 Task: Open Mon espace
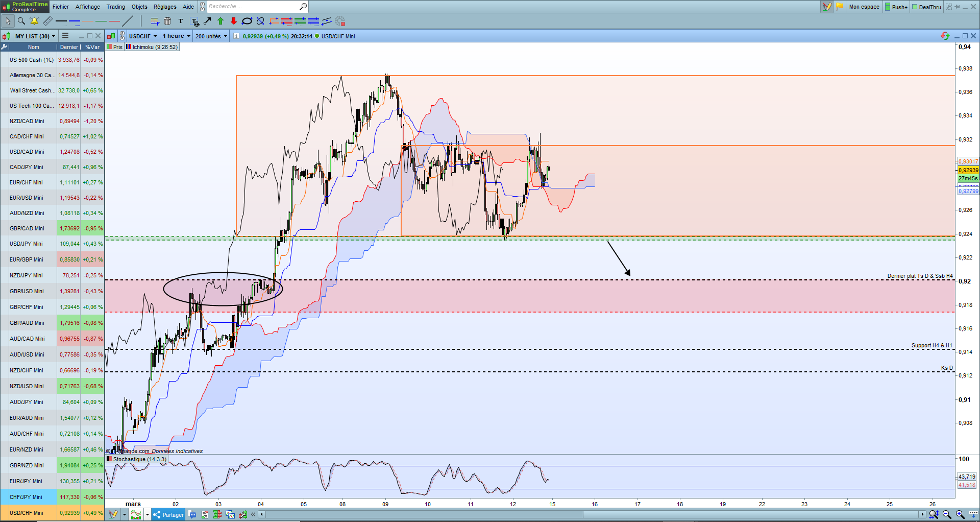tap(864, 7)
